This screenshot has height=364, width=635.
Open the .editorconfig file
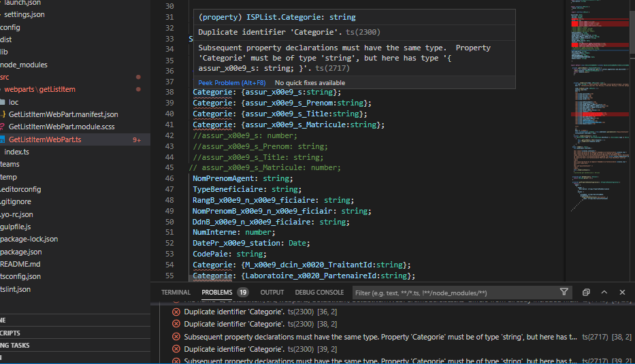(x=20, y=190)
